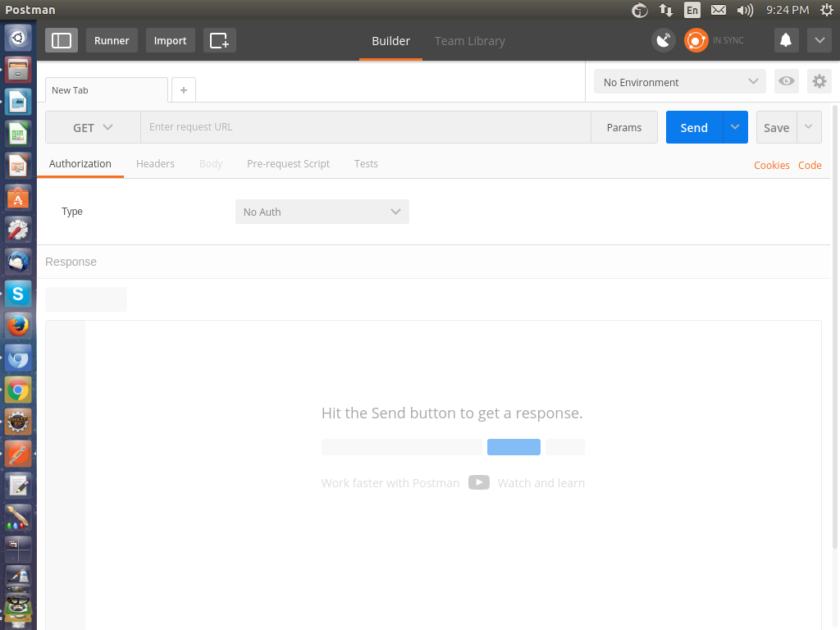Select the New Tab request tab
Image resolution: width=840 pixels, height=630 pixels.
click(x=107, y=90)
